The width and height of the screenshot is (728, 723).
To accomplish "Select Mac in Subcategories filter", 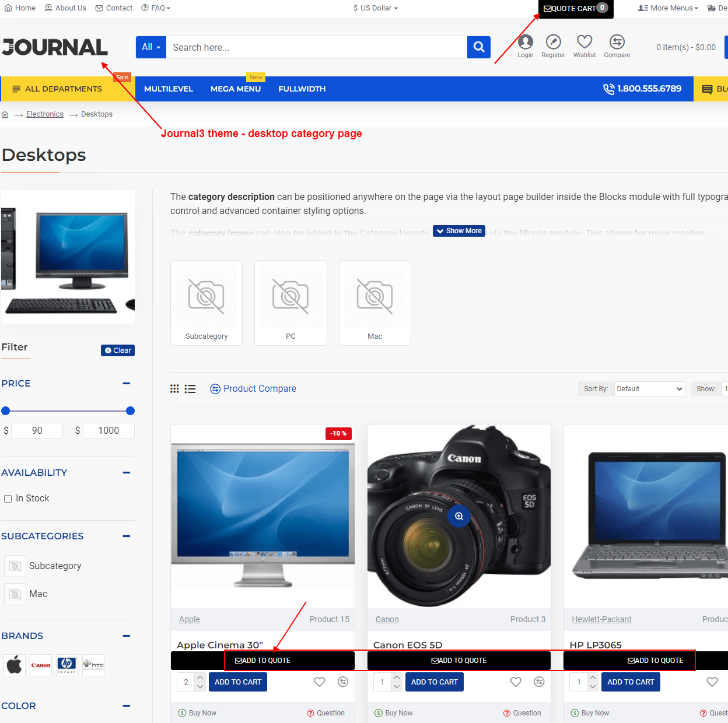I will [x=26, y=594].
